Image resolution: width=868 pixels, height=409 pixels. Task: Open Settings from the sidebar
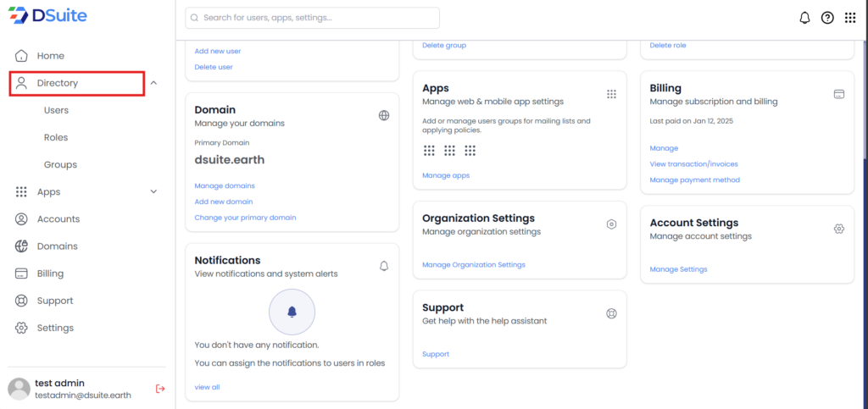coord(55,328)
